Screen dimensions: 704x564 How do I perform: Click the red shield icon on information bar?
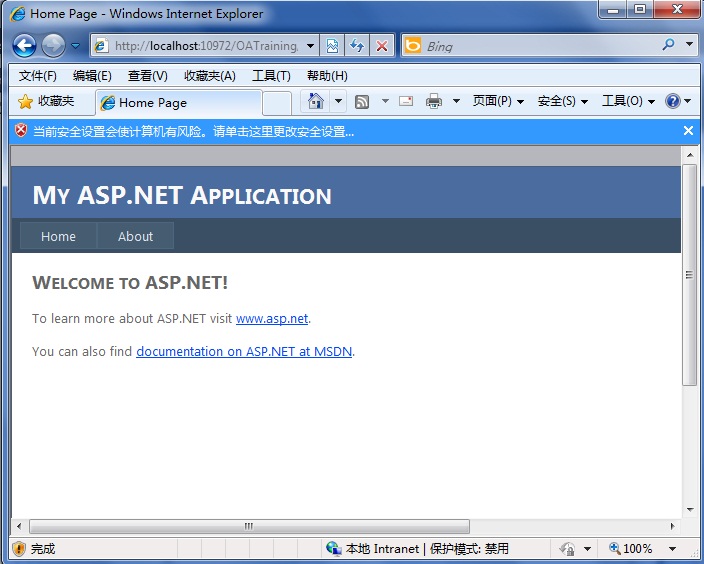coord(21,131)
